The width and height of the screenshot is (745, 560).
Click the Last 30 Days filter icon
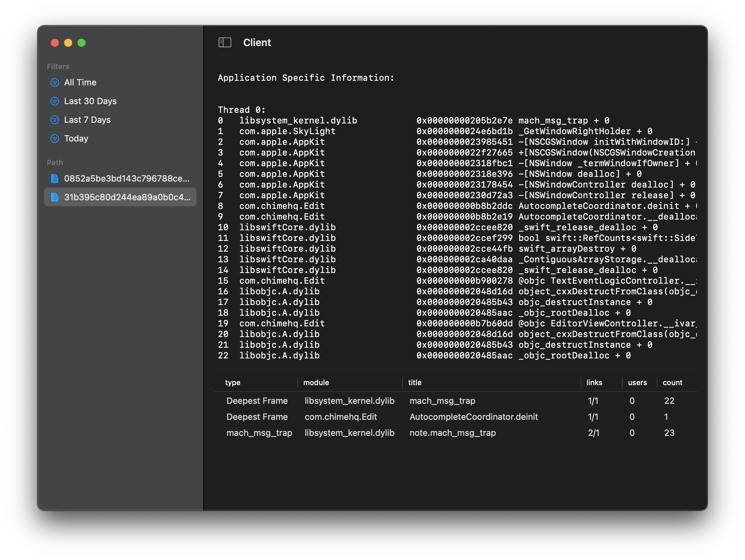pos(54,101)
